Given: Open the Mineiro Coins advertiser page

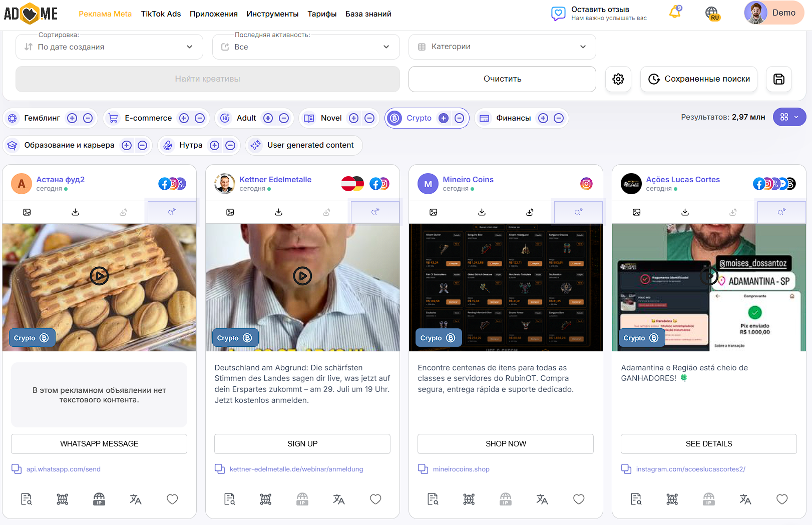Looking at the screenshot, I should tap(468, 179).
